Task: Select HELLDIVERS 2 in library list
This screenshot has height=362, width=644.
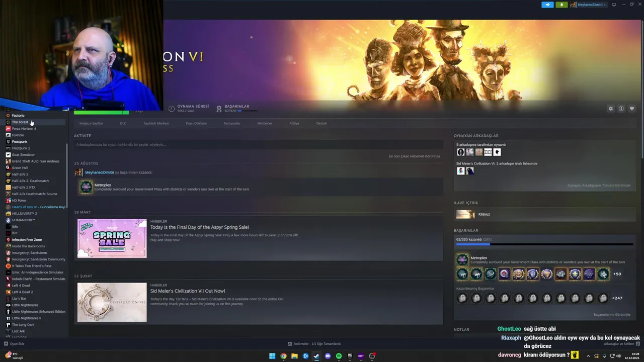Action: click(x=25, y=214)
